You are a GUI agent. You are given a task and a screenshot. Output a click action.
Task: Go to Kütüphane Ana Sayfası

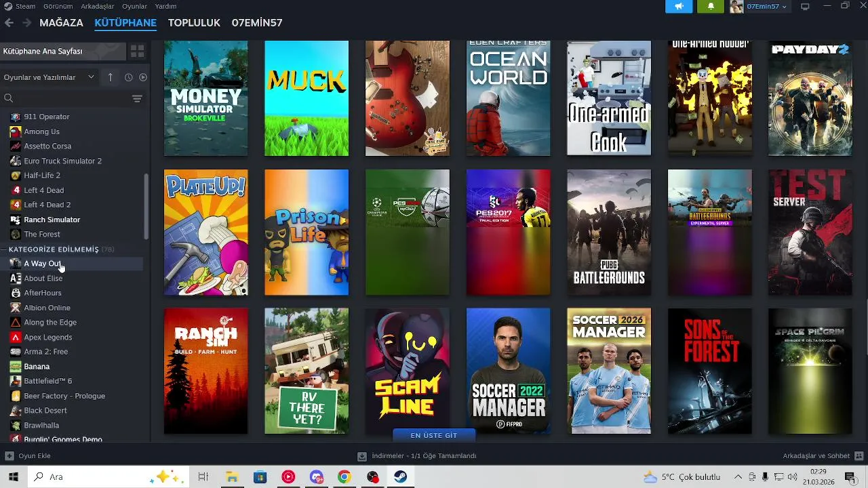(x=63, y=52)
